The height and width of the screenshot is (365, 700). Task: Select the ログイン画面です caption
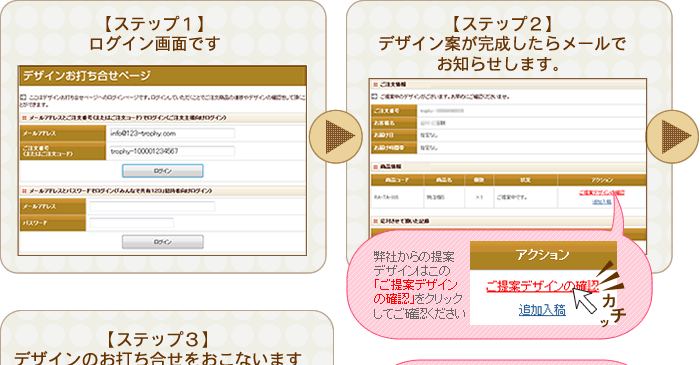click(x=155, y=44)
